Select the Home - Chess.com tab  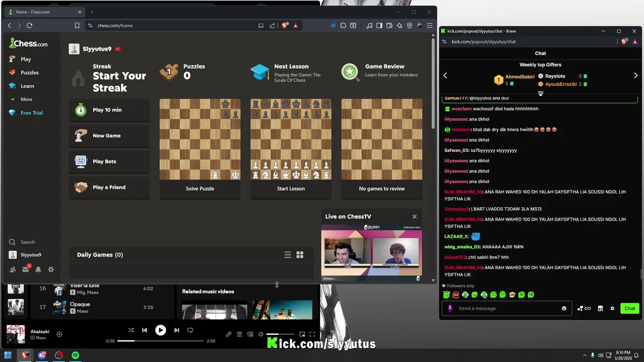pos(45,12)
